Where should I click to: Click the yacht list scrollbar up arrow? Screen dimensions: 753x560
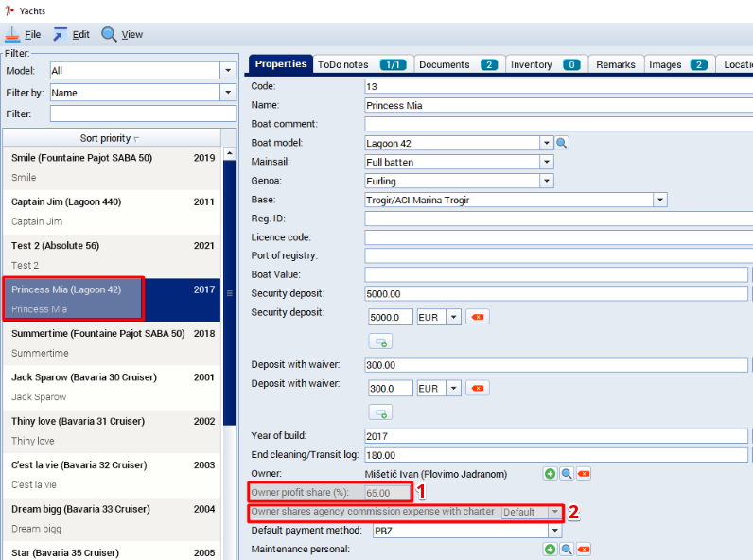(x=230, y=153)
